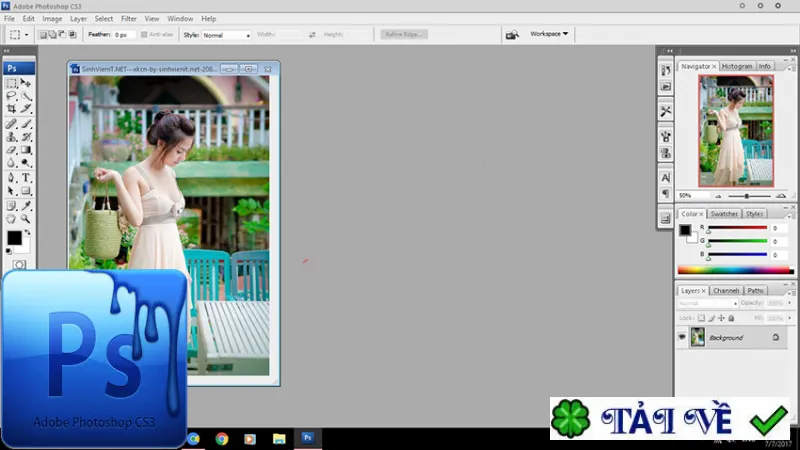The image size is (800, 450).
Task: Reset to default foreground and background colors
Action: 8,251
